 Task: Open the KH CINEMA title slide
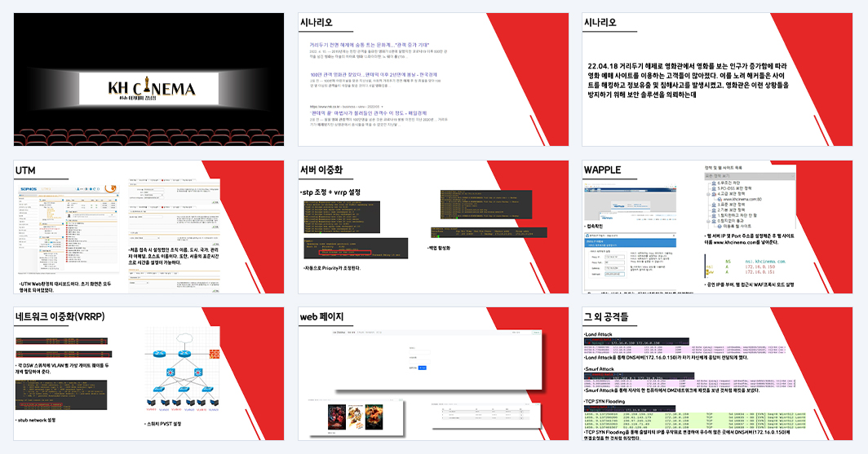coord(149,79)
